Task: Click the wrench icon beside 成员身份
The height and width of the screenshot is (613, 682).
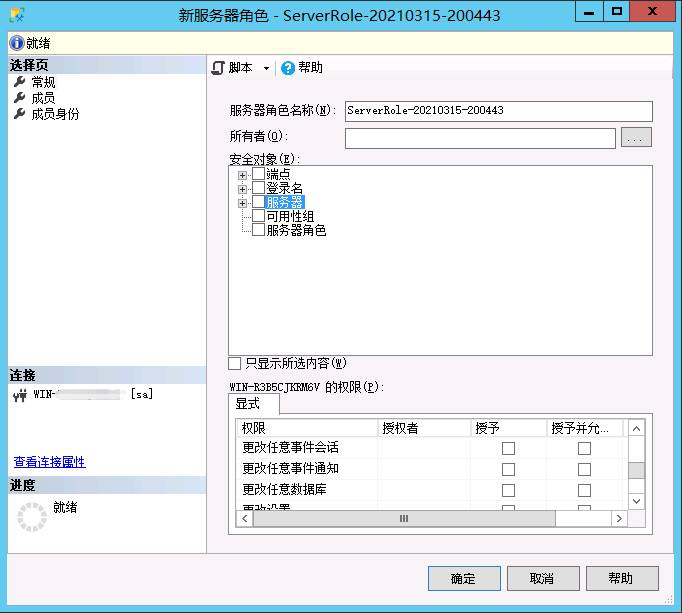Action: click(20, 114)
